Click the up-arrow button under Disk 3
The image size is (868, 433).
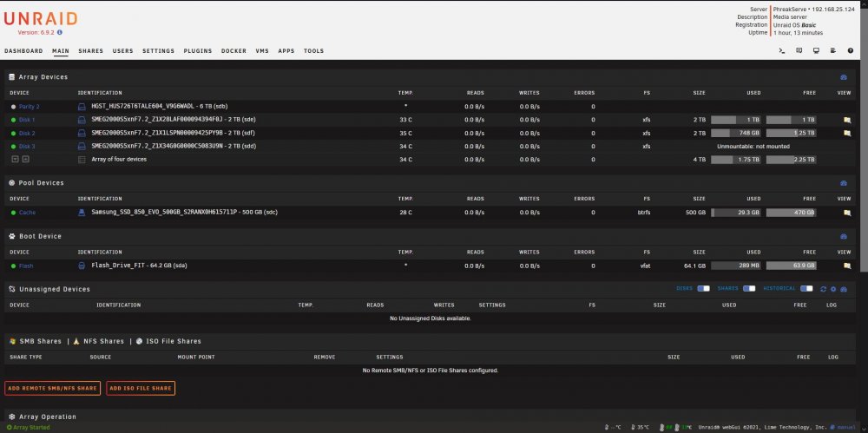click(25, 160)
